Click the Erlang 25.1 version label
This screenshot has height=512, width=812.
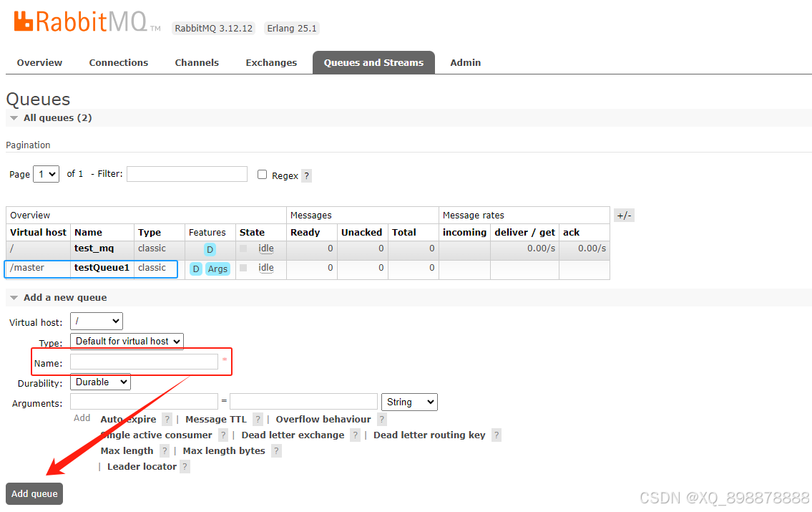292,29
